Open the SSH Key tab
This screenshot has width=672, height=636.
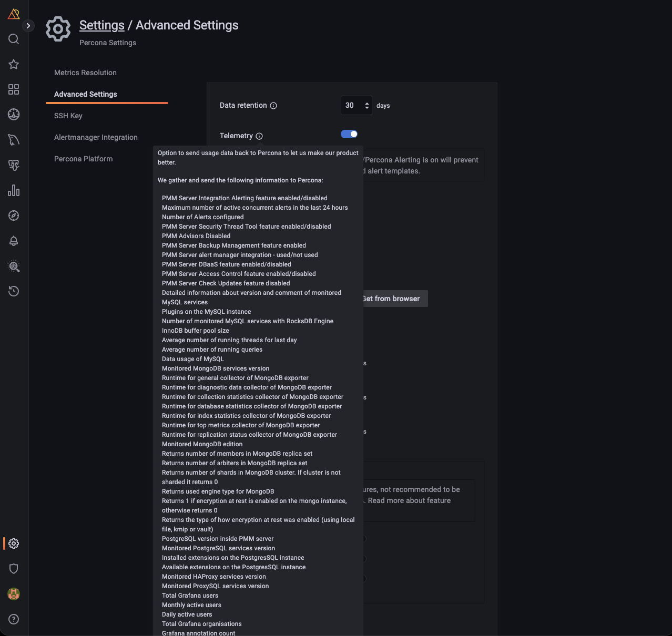[68, 116]
